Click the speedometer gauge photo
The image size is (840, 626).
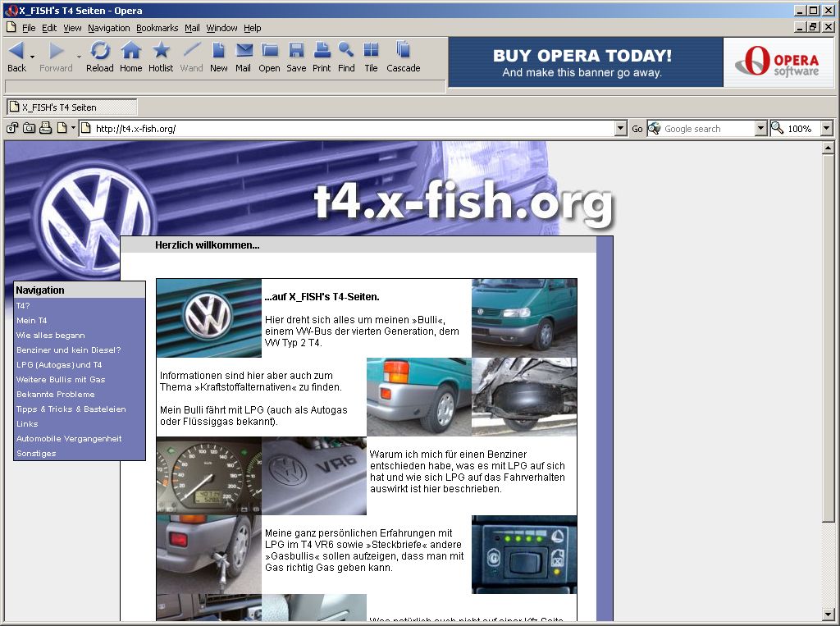click(x=209, y=475)
